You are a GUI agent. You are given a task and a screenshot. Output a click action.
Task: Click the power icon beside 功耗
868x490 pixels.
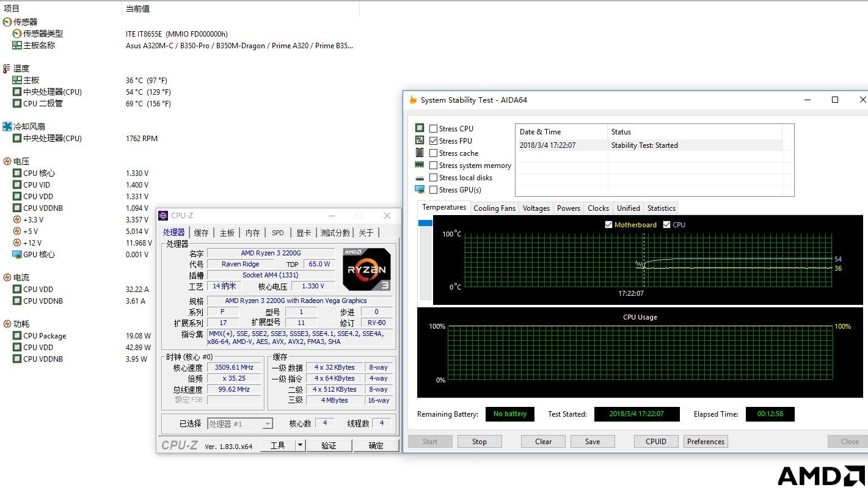pos(7,324)
